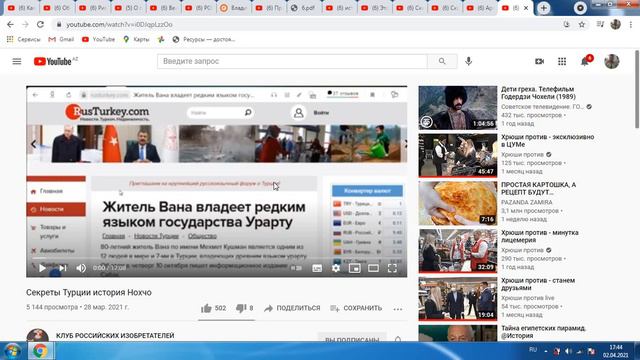This screenshot has height=360, width=640.
Task: Save the video via СОХРАНИТЬ
Action: pyautogui.click(x=356, y=308)
